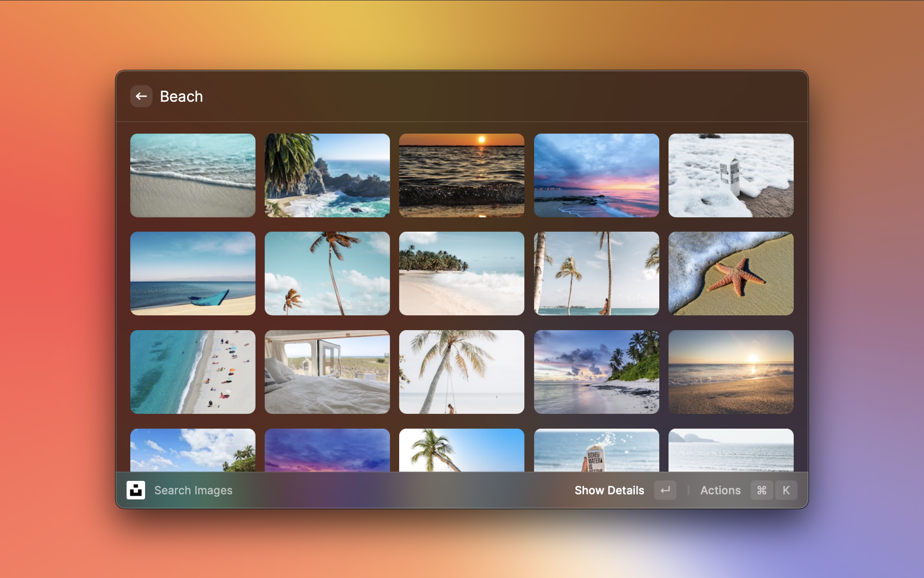
Task: Select the cloudy blue sky with palms photo
Action: pyautogui.click(x=193, y=450)
